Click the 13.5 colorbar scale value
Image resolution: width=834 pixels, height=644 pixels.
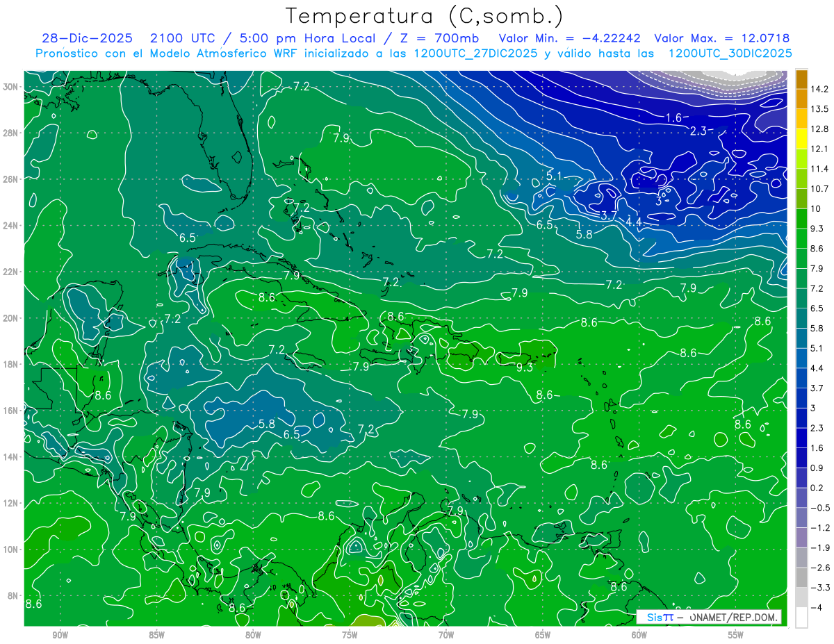819,109
